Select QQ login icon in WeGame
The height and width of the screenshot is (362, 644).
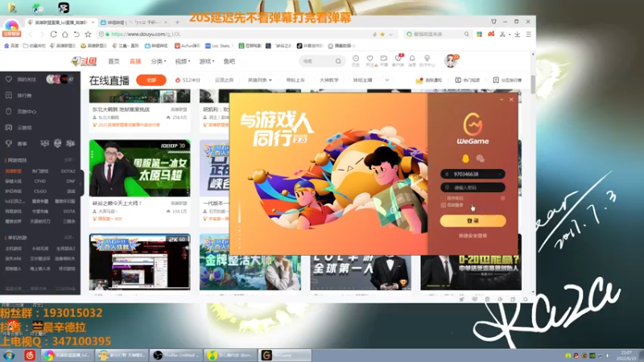(465, 158)
